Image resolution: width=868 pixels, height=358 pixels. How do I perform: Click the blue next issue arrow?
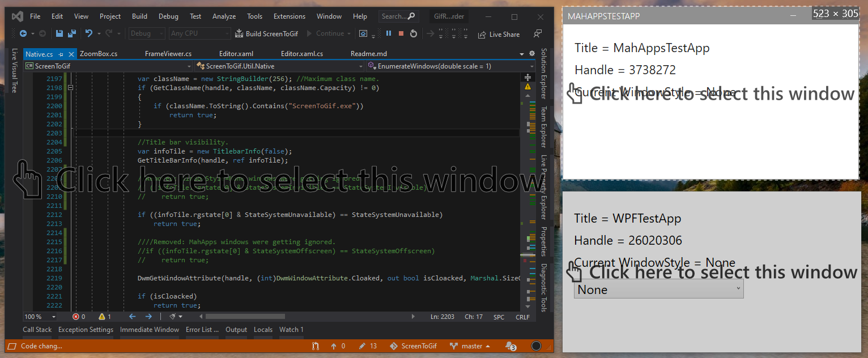pos(148,317)
